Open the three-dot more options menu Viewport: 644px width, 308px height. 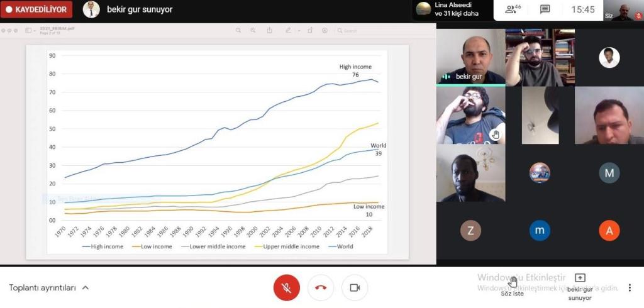[x=630, y=288]
